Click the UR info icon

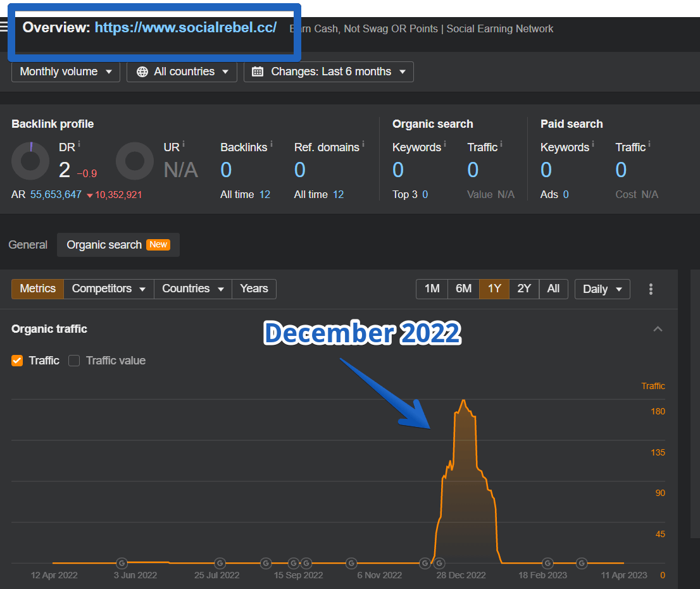tap(184, 144)
